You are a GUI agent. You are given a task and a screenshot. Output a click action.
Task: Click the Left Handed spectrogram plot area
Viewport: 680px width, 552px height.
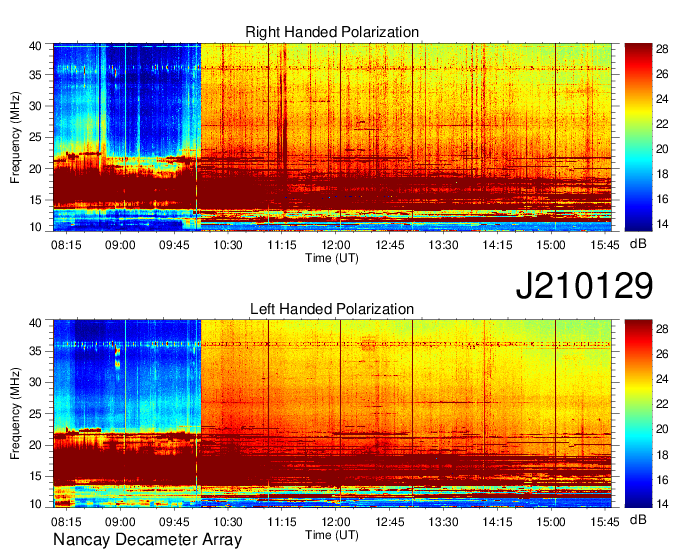332,414
